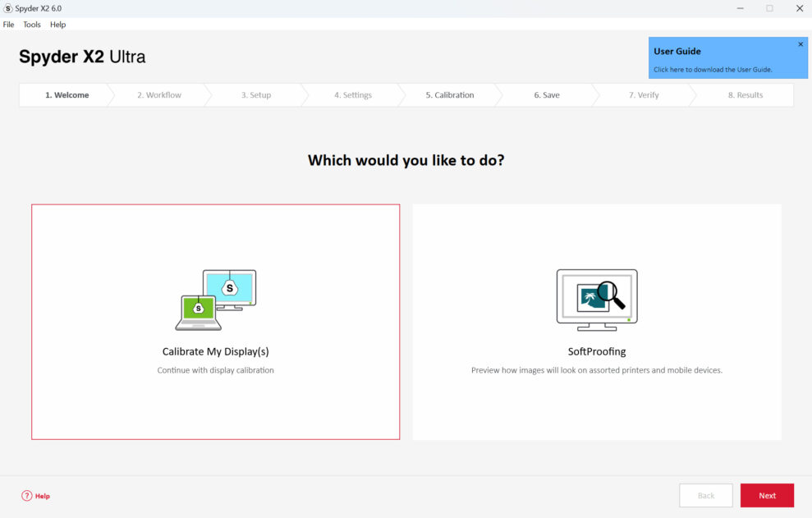Open the Help menu in menu bar

pos(57,25)
